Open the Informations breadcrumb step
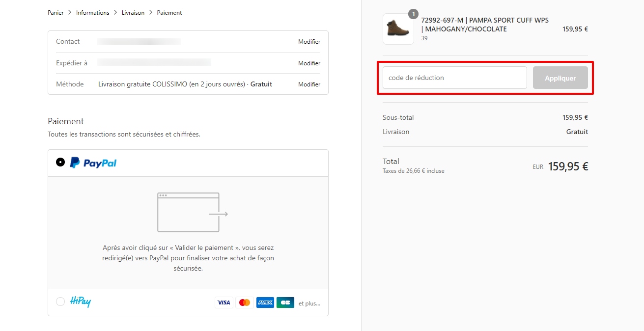 [93, 13]
